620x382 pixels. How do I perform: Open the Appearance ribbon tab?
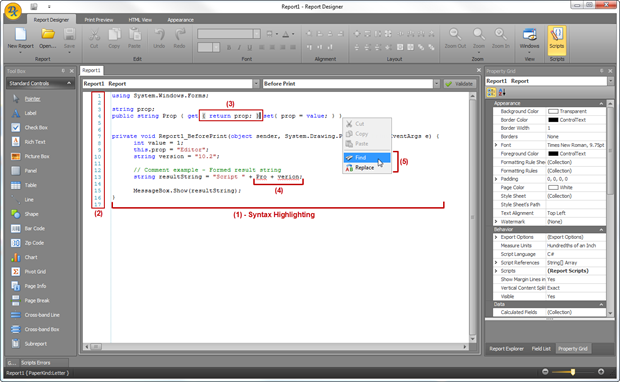180,20
